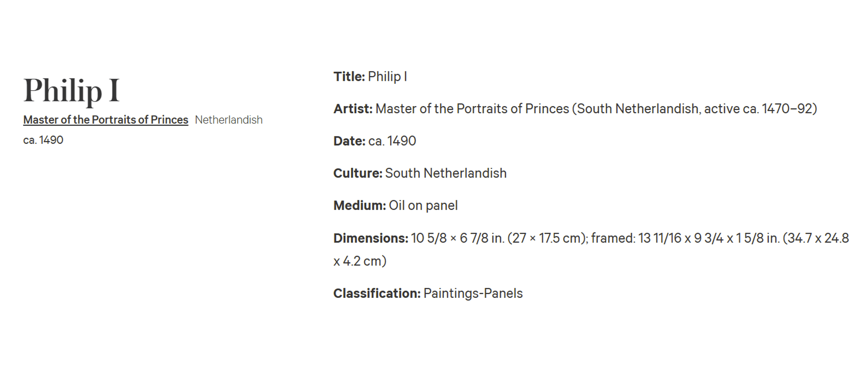Click the bold Classification: label
This screenshot has width=868, height=384.
[377, 293]
